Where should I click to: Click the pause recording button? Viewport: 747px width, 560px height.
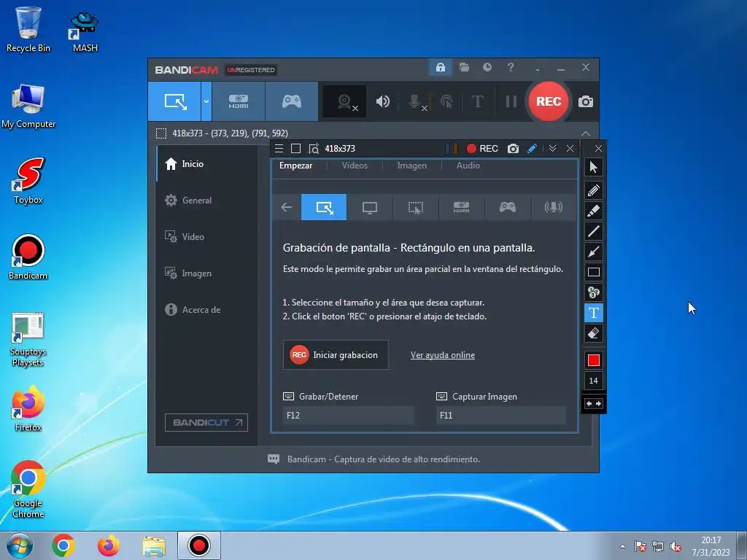(511, 101)
